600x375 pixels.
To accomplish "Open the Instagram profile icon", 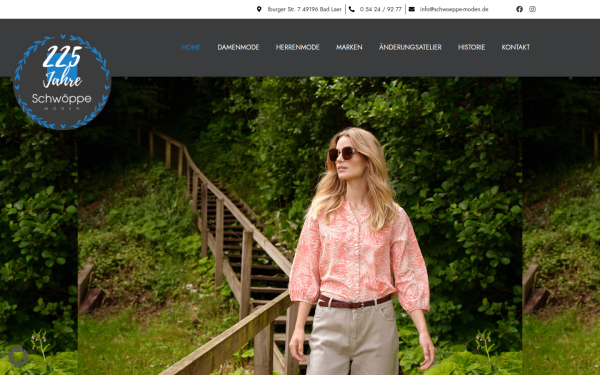I will pos(532,9).
